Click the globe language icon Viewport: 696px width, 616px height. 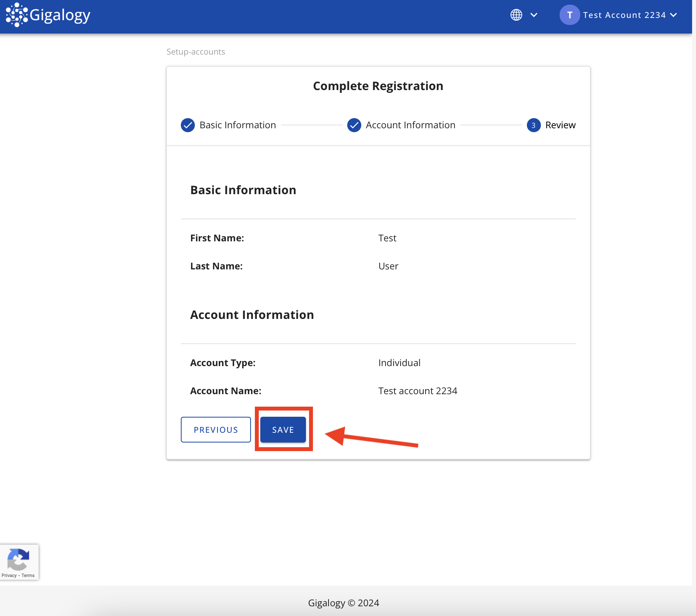516,15
